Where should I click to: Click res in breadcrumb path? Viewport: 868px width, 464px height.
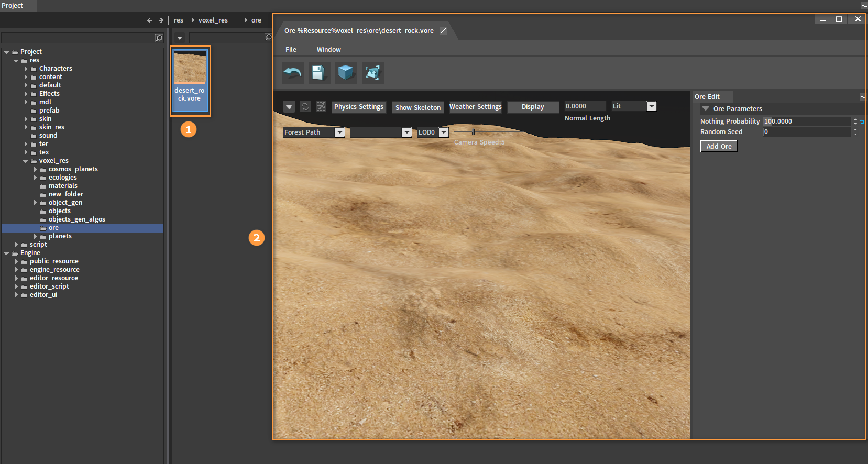[x=179, y=20]
